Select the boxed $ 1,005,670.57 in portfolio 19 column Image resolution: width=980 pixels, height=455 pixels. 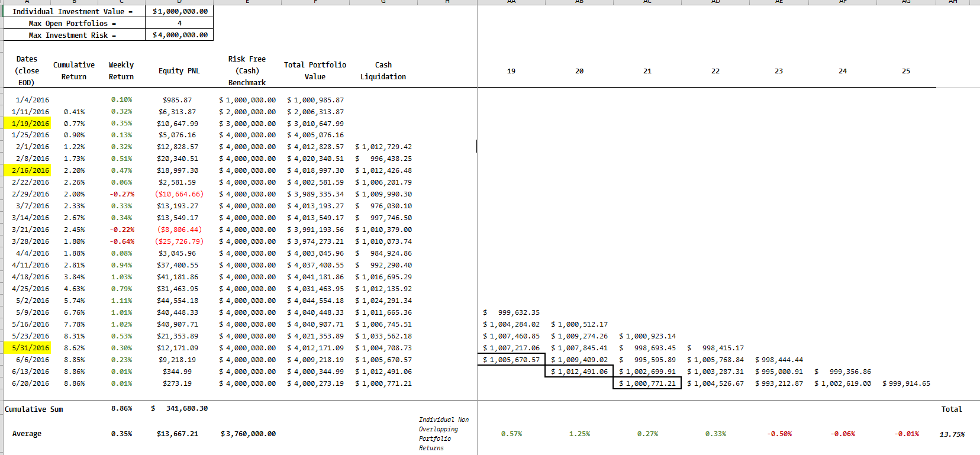[511, 360]
